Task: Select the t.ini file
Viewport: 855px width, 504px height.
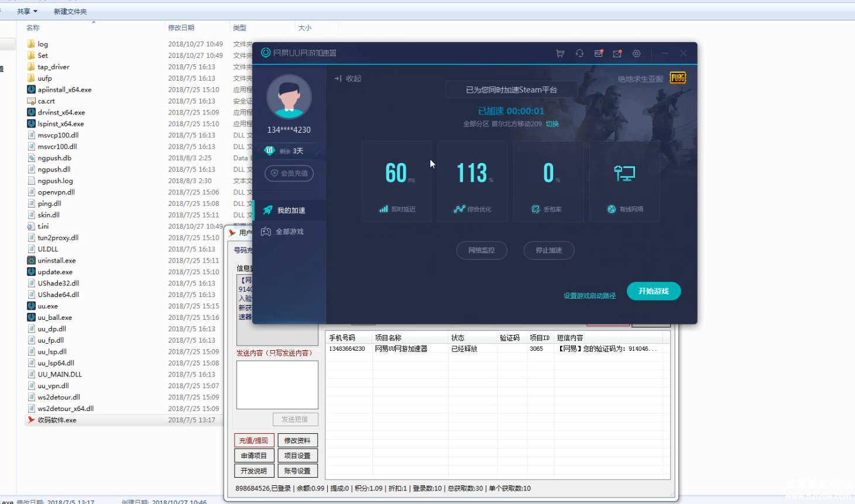Action: (43, 226)
